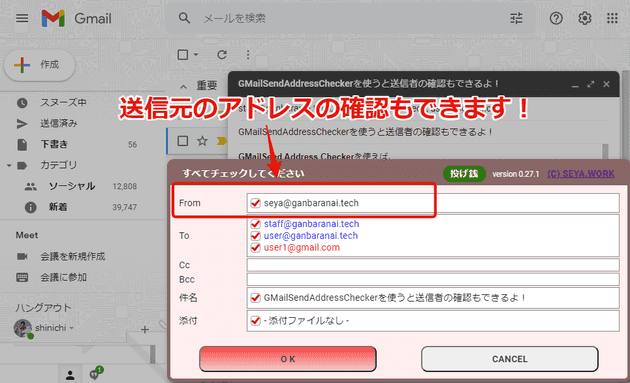This screenshot has width=630, height=383.
Task: Open Gmail settings gear icon
Action: (585, 18)
